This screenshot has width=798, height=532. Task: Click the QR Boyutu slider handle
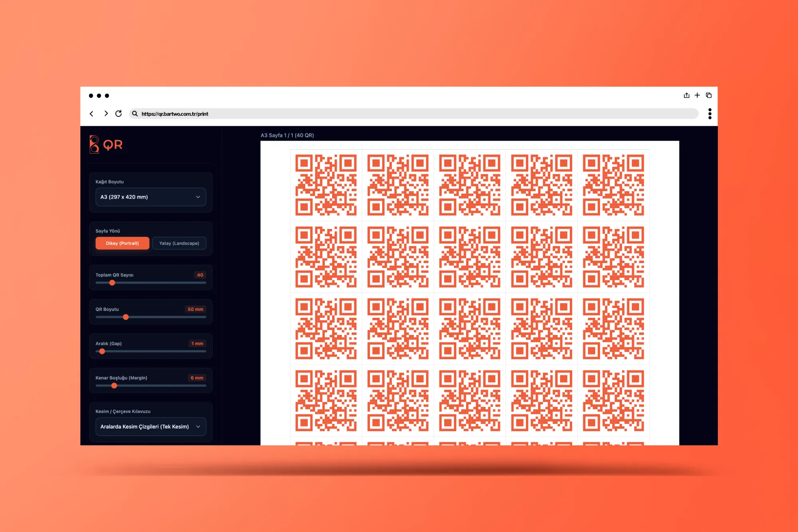(x=126, y=317)
